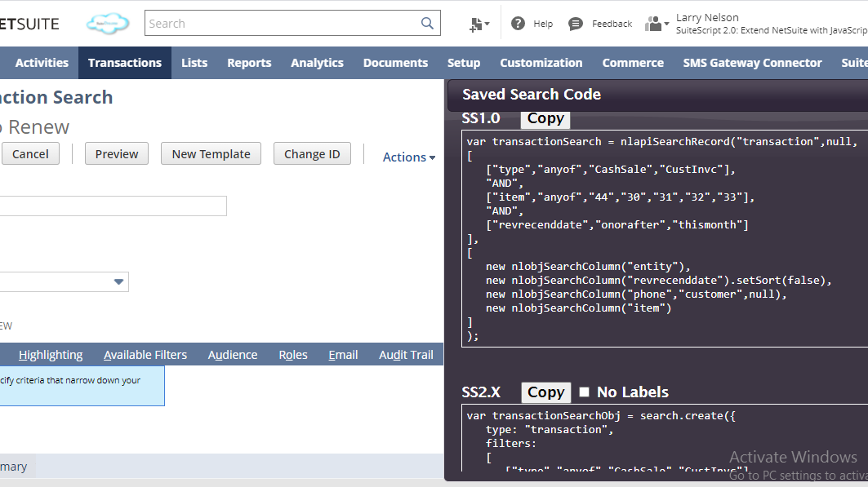868x487 pixels.
Task: Click the line containing "revrecenddate","onorafter","thismonth"
Action: pyautogui.click(x=617, y=225)
